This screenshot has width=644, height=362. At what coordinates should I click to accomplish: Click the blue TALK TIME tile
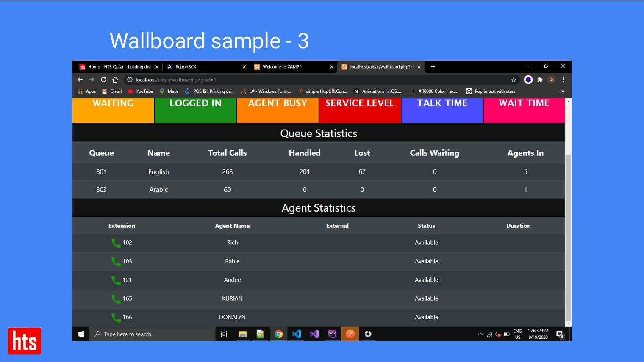442,111
